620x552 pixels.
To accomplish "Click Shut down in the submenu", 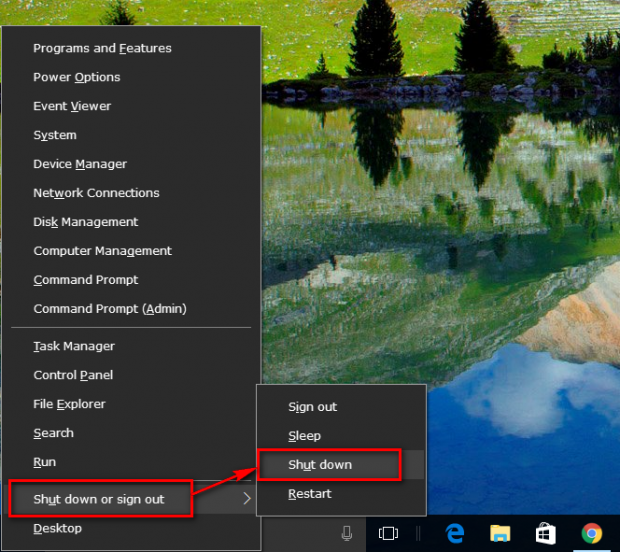I will tap(341, 465).
